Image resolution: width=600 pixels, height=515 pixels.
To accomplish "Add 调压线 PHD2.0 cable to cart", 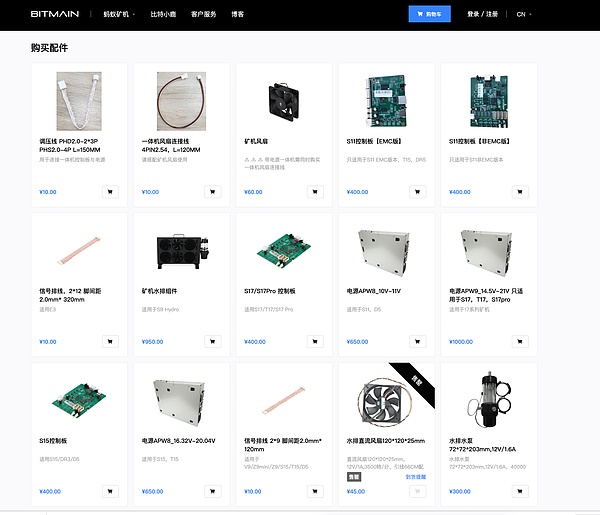I will tap(110, 192).
